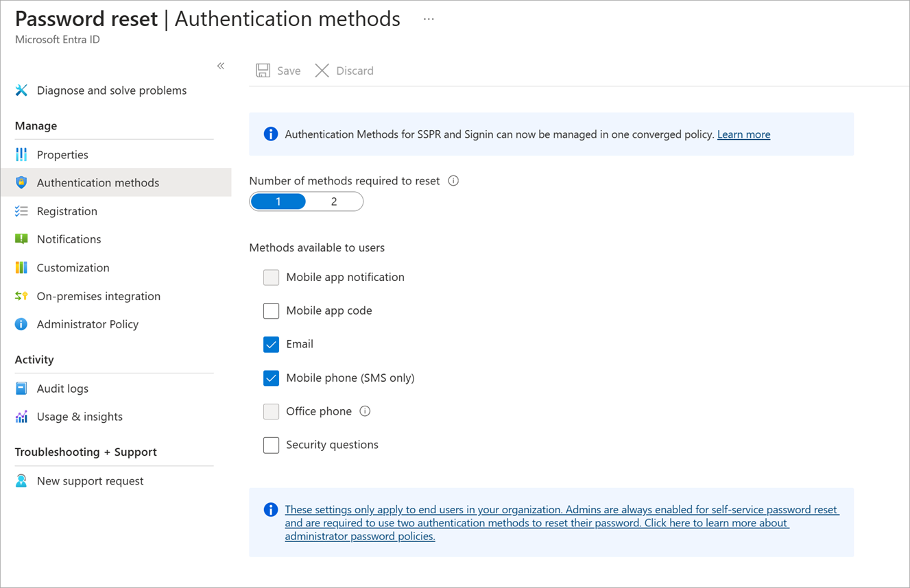
Task: Click the Audit logs book icon
Action: 21,389
